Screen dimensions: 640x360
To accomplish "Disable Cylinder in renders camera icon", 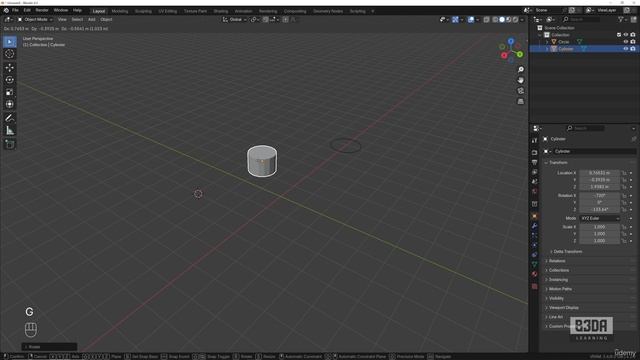I will 633,49.
